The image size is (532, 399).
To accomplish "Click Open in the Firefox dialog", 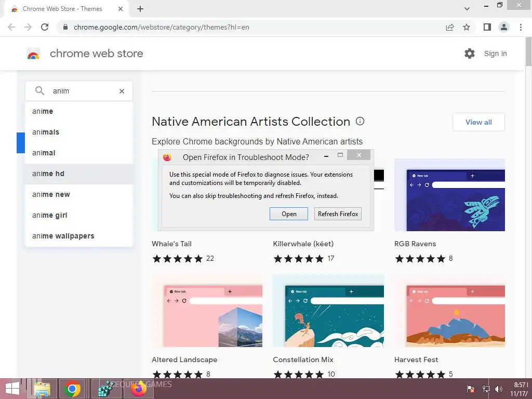I will [289, 214].
